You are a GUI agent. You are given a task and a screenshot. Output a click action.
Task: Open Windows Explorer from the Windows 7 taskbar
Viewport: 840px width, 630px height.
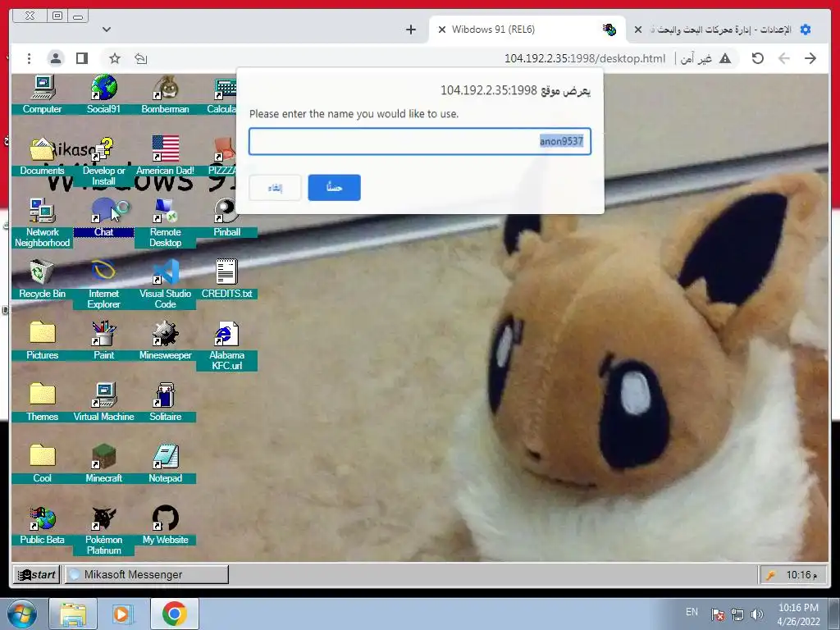[x=73, y=614]
